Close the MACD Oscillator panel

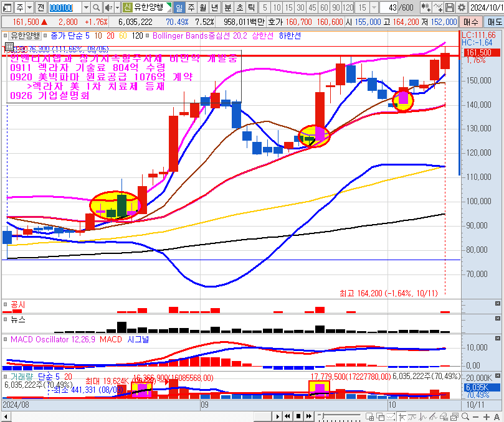point(497,340)
